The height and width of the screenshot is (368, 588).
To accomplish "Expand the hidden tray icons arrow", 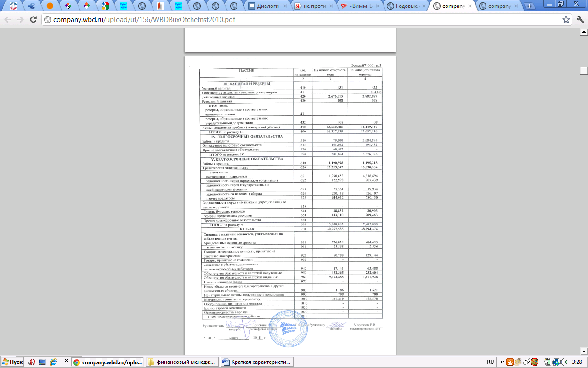I will 502,362.
